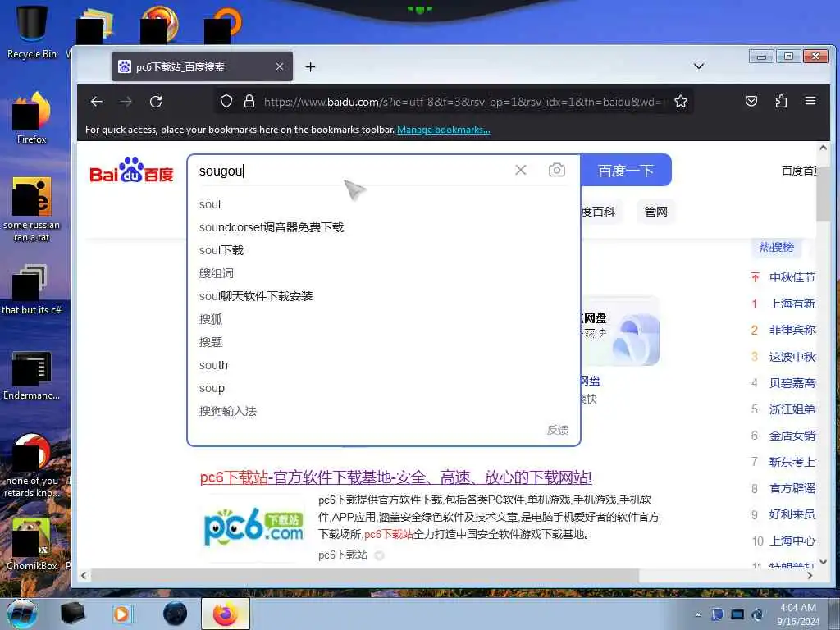
Task: Open trending item number 6 金店女销
Action: pos(792,435)
